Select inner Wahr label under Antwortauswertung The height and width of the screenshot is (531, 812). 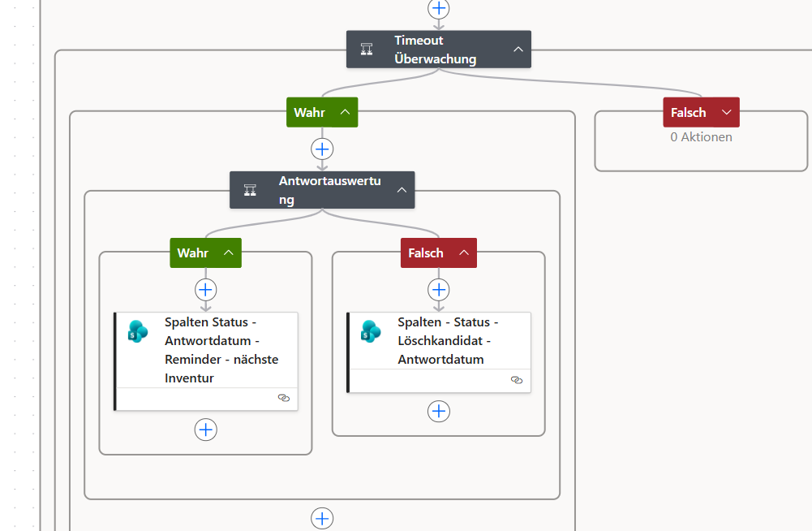coord(192,253)
